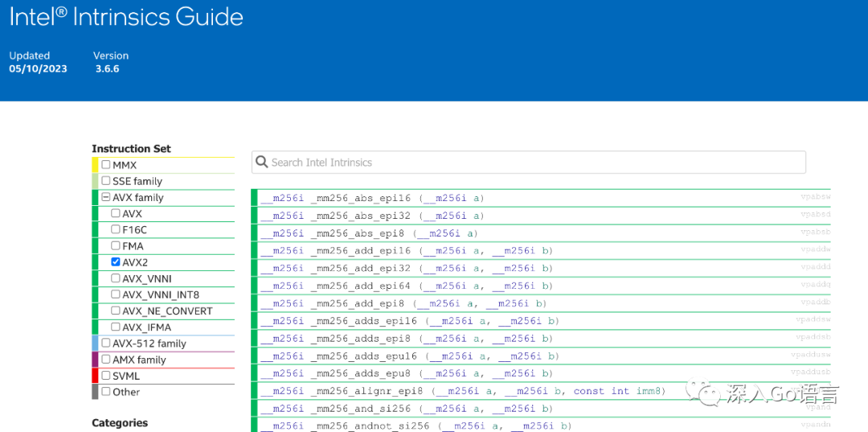Check the AVX_NE_CONVERT checkbox

[116, 311]
